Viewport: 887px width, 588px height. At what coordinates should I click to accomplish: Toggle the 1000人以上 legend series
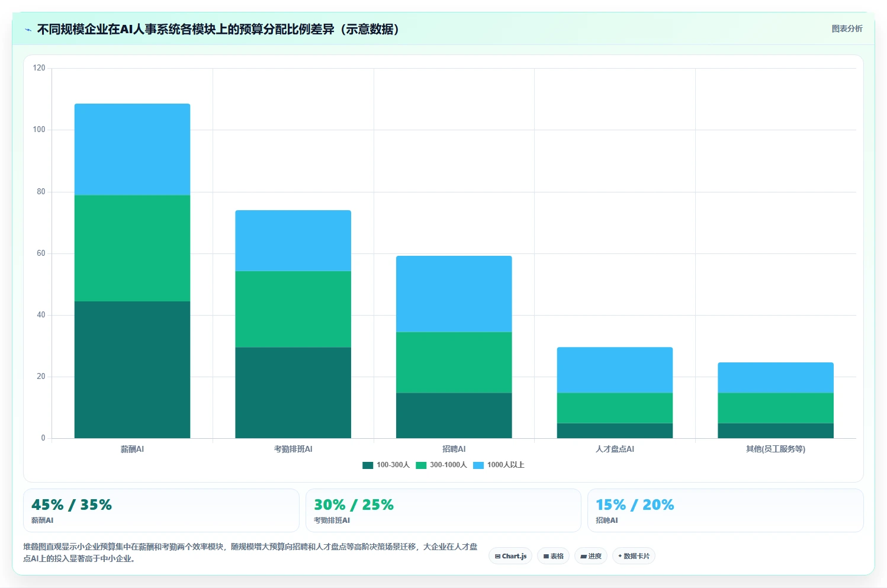[499, 465]
